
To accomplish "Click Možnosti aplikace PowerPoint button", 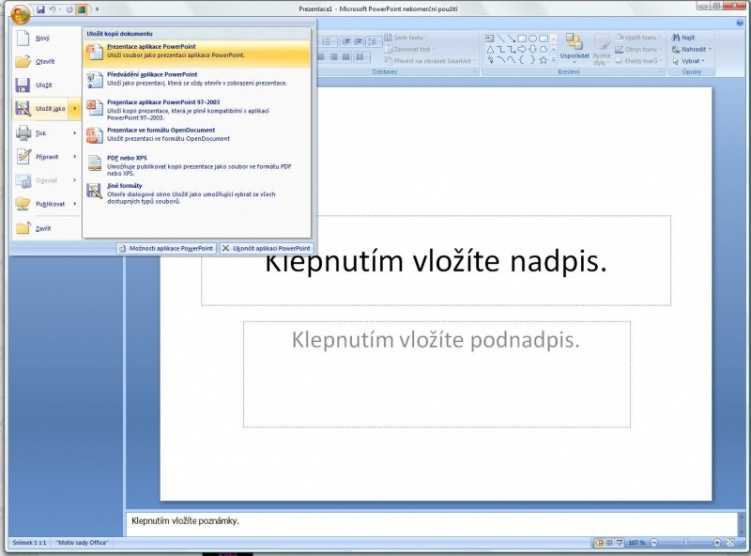I will 166,248.
